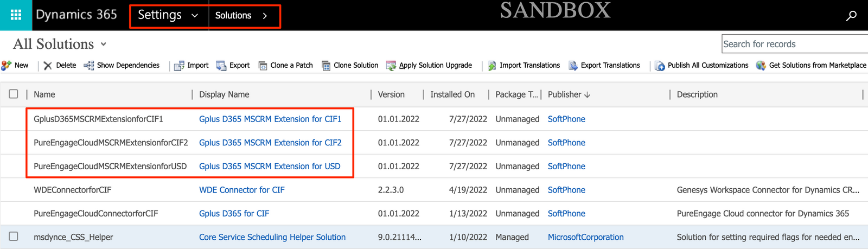Open Gplus D365 MSCRM Extension for CIF2
868x249 pixels.
click(x=270, y=143)
